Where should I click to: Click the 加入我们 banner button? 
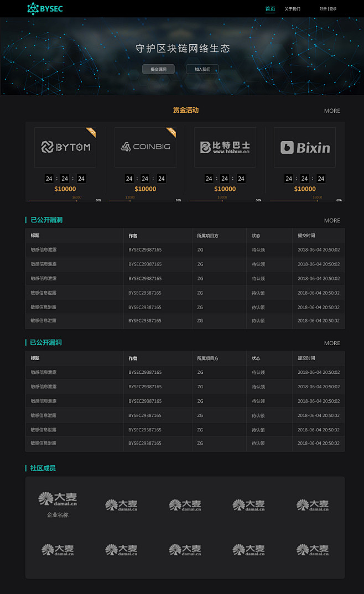click(x=202, y=69)
